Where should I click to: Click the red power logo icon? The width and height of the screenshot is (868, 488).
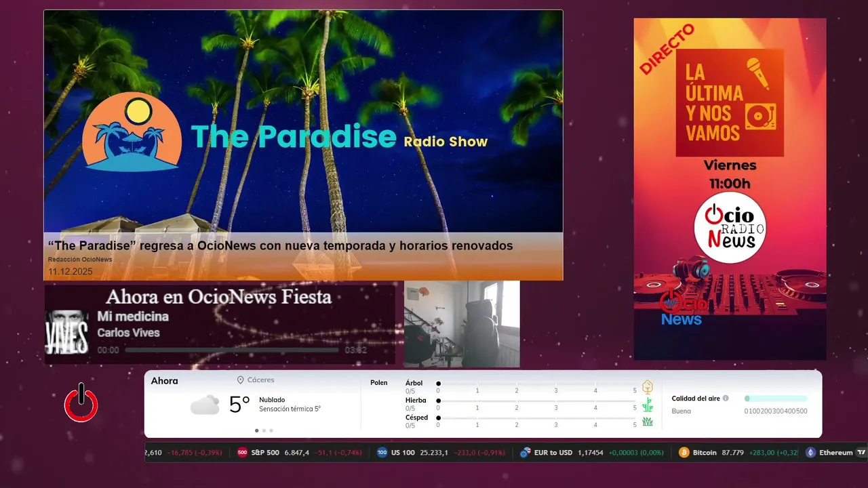click(81, 403)
